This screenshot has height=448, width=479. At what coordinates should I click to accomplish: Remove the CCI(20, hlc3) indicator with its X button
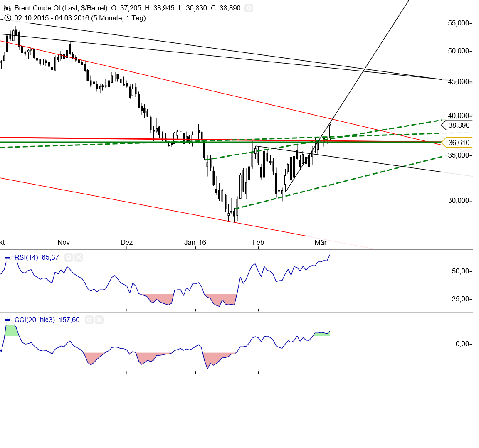[x=99, y=320]
